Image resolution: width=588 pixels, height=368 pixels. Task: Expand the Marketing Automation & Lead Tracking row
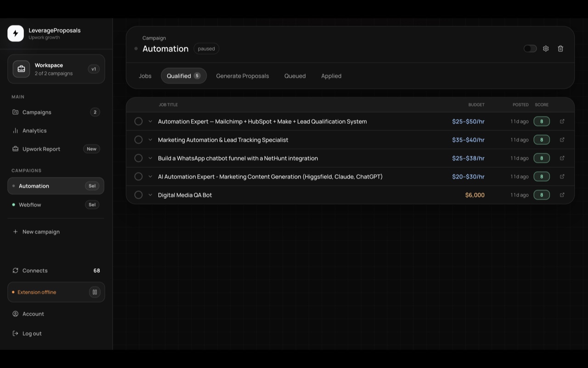tap(150, 140)
